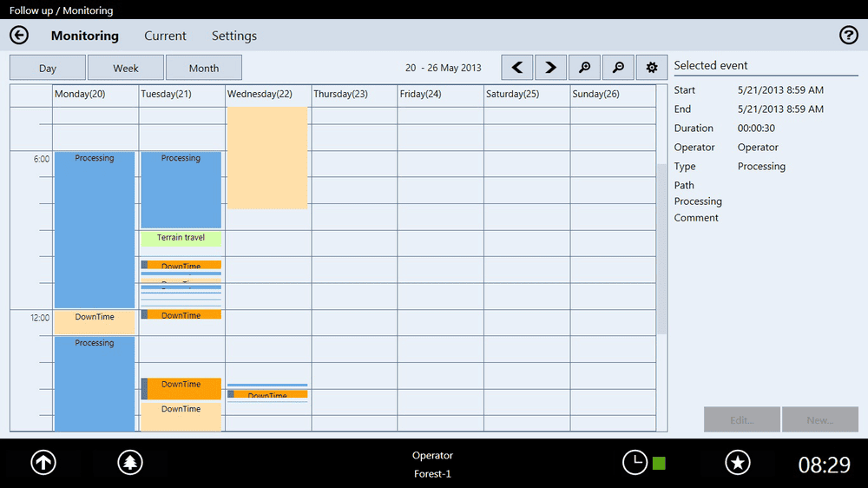Screen dimensions: 868x488
Task: Go to the next week
Action: click(x=550, y=68)
